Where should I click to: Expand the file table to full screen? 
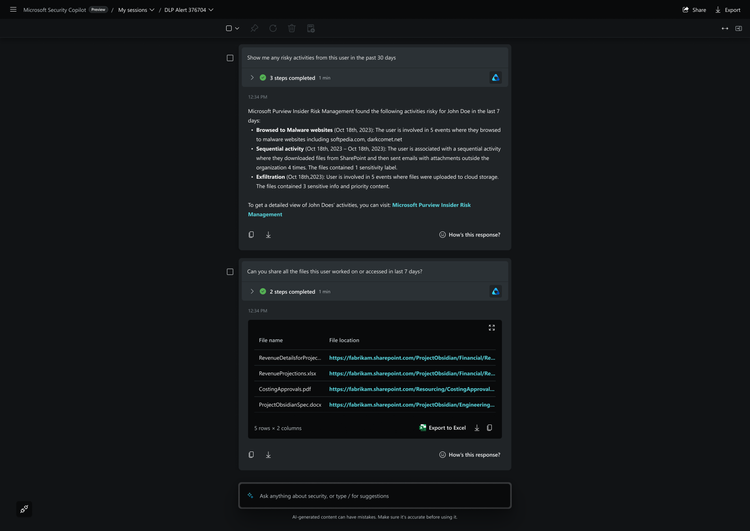click(x=491, y=327)
